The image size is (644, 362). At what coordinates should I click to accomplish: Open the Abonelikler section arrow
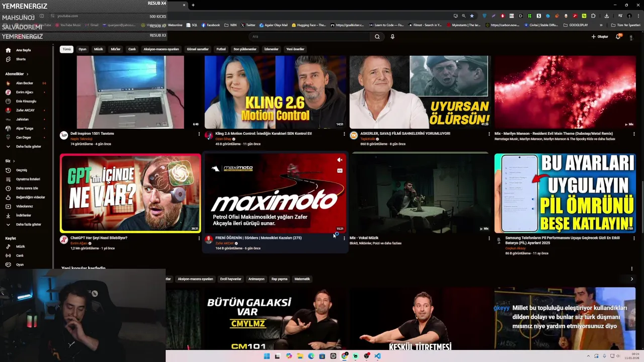point(27,74)
